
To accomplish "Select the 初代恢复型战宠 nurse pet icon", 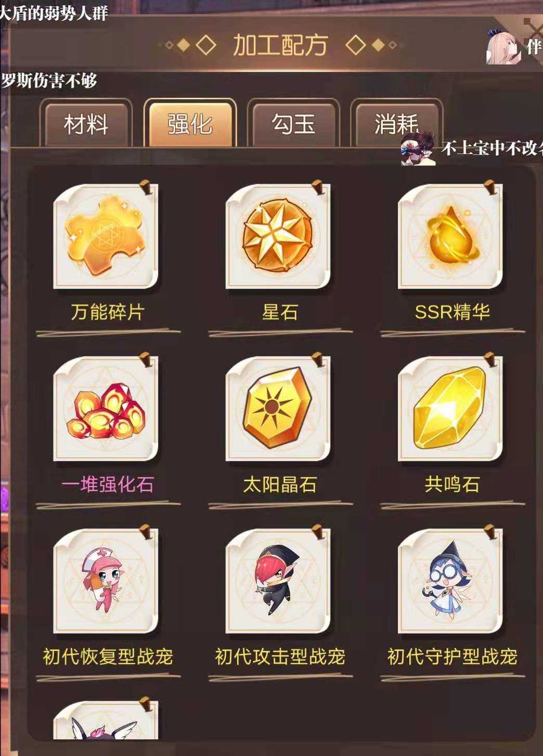I will (x=106, y=581).
